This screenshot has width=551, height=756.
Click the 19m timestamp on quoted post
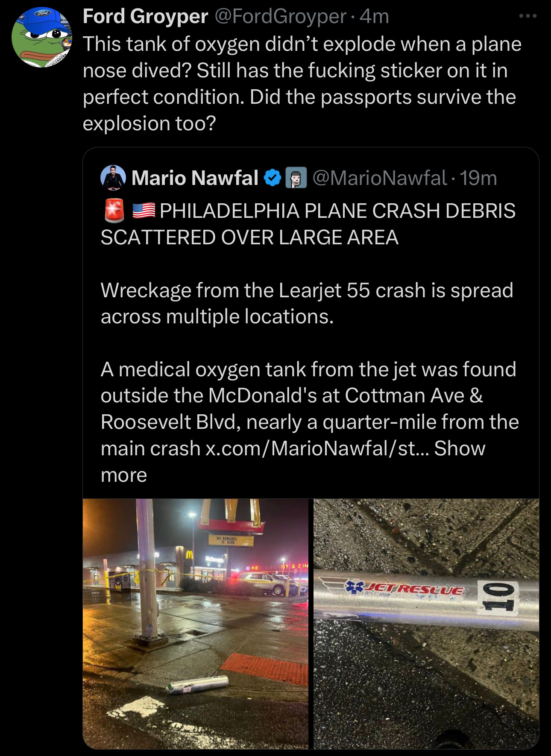(478, 178)
